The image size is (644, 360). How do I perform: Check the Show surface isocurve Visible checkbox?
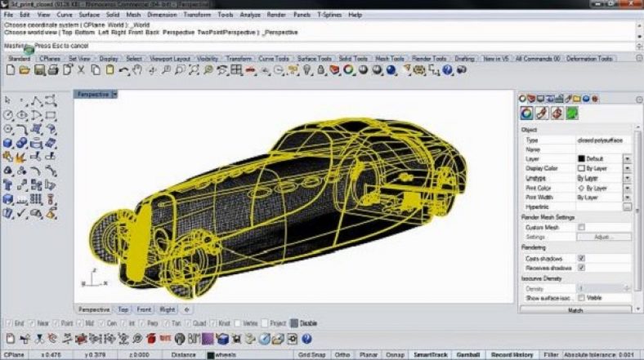point(582,298)
